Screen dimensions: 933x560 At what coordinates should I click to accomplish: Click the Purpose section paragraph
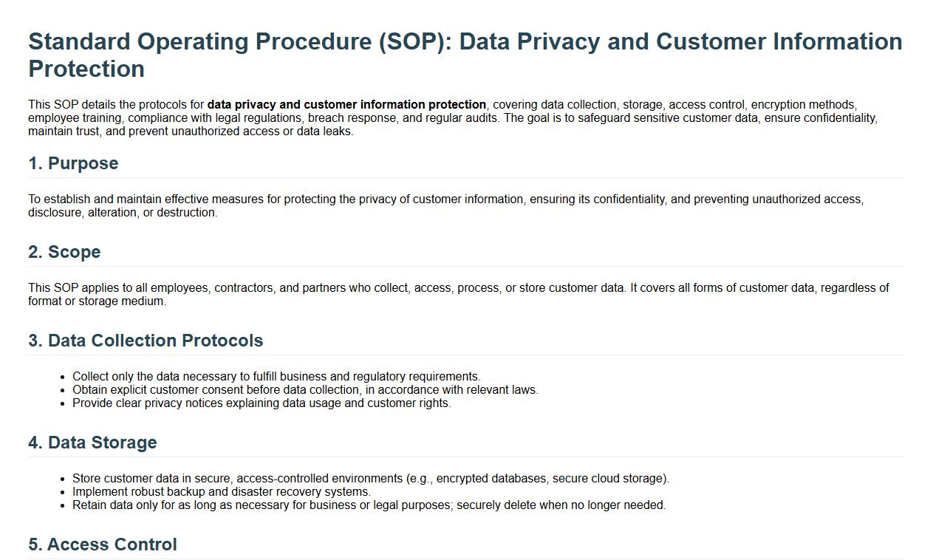point(445,199)
